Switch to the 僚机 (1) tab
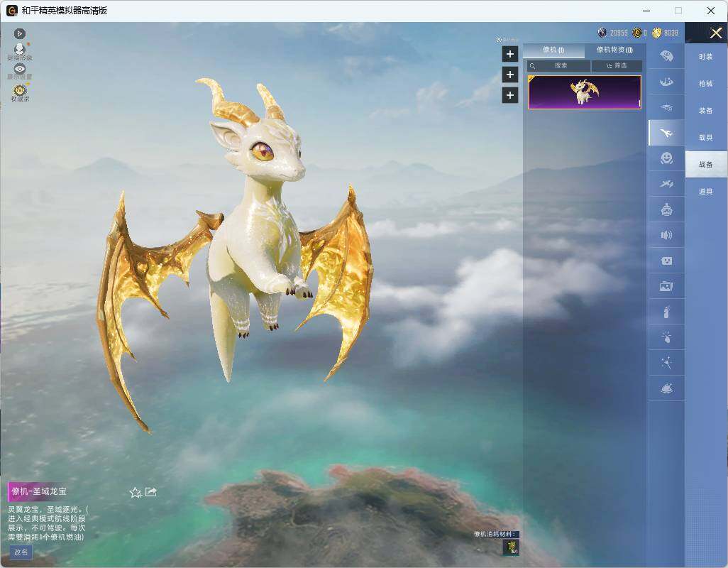 click(x=553, y=50)
